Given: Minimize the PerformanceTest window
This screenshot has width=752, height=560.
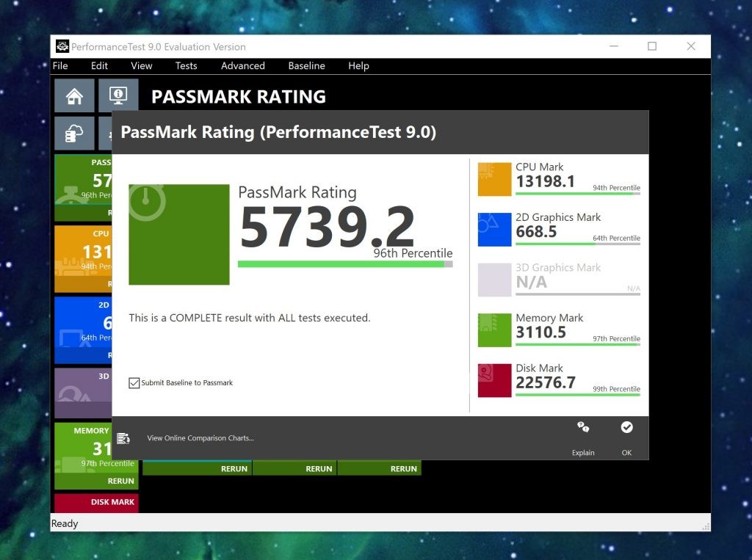Looking at the screenshot, I should coord(613,46).
